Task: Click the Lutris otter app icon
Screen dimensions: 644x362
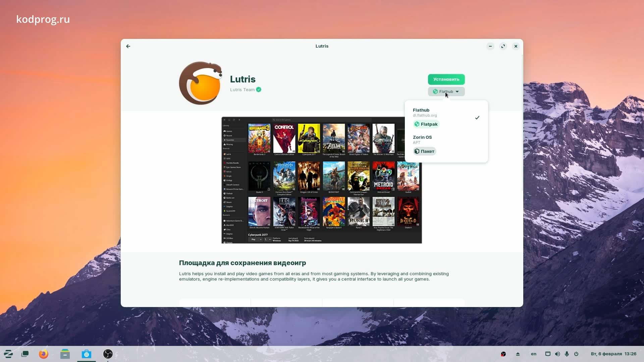Action: 201,83
